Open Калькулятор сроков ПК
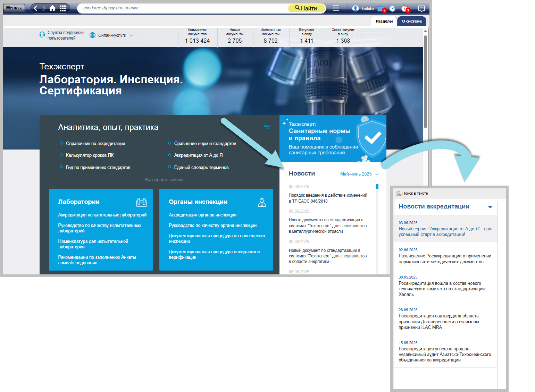535x392 pixels. (x=90, y=155)
